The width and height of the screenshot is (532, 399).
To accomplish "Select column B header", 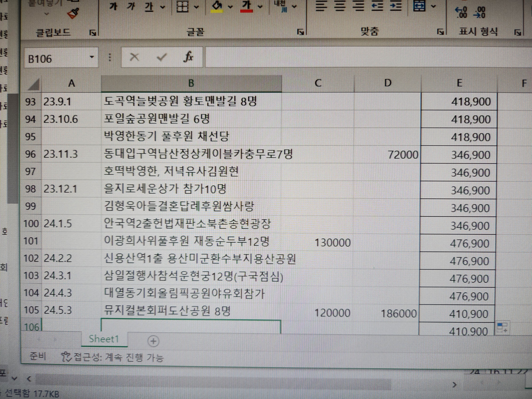I will pos(191,83).
